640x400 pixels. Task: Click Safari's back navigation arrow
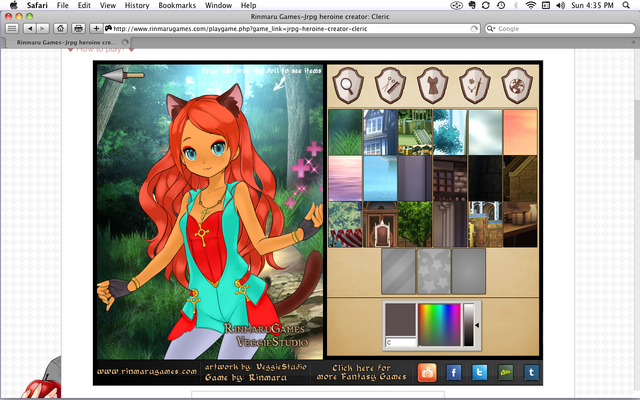point(30,29)
